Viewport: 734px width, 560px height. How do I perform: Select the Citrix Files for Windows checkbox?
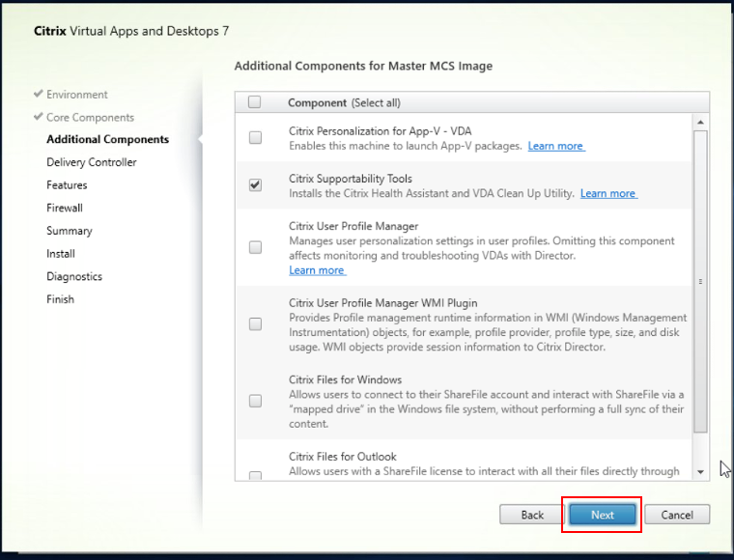tap(255, 401)
